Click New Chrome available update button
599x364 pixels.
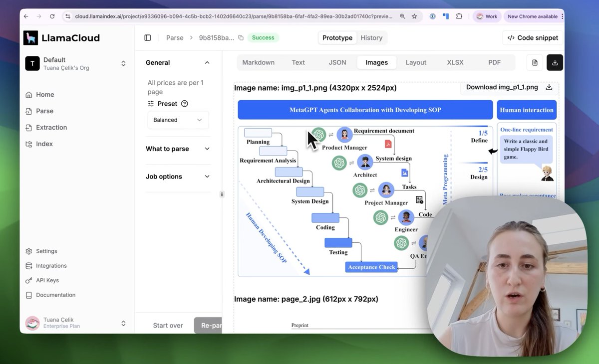point(532,16)
